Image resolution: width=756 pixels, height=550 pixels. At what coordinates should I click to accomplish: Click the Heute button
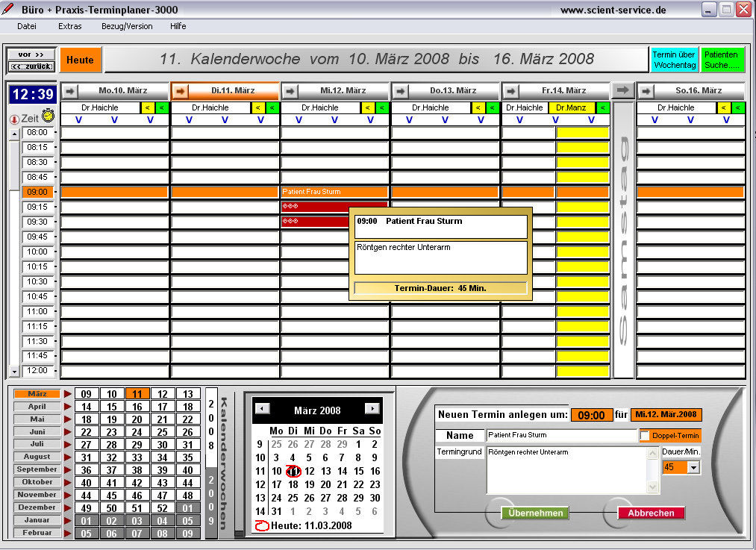pos(81,60)
